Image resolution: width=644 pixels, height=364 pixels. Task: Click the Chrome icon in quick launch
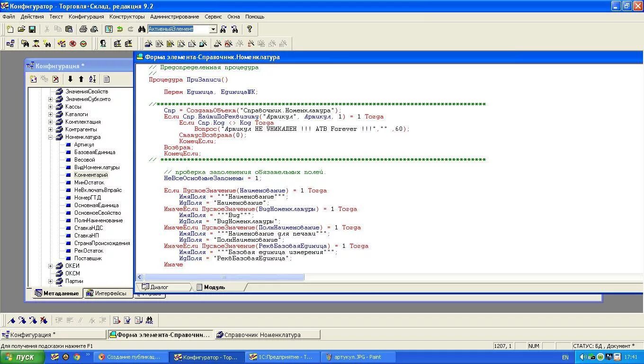click(x=77, y=357)
